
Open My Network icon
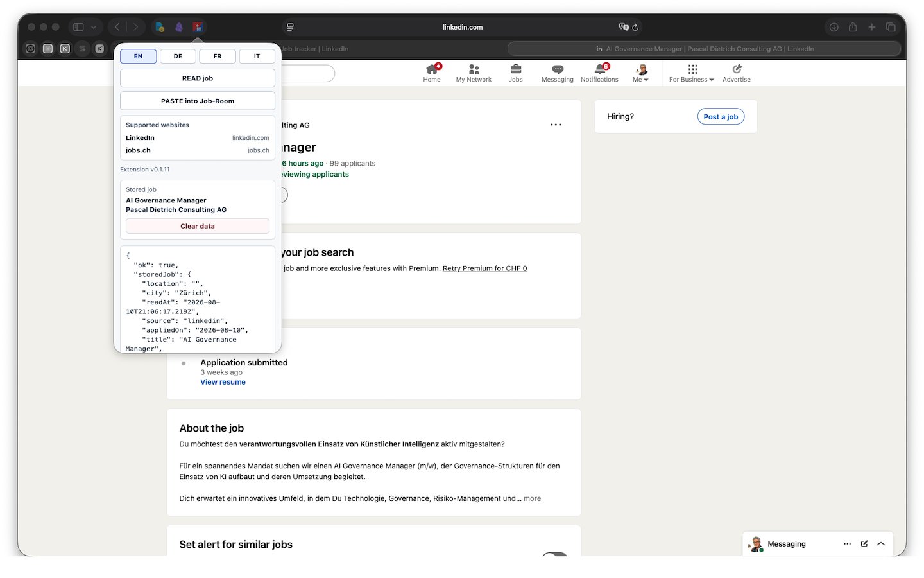point(474,69)
